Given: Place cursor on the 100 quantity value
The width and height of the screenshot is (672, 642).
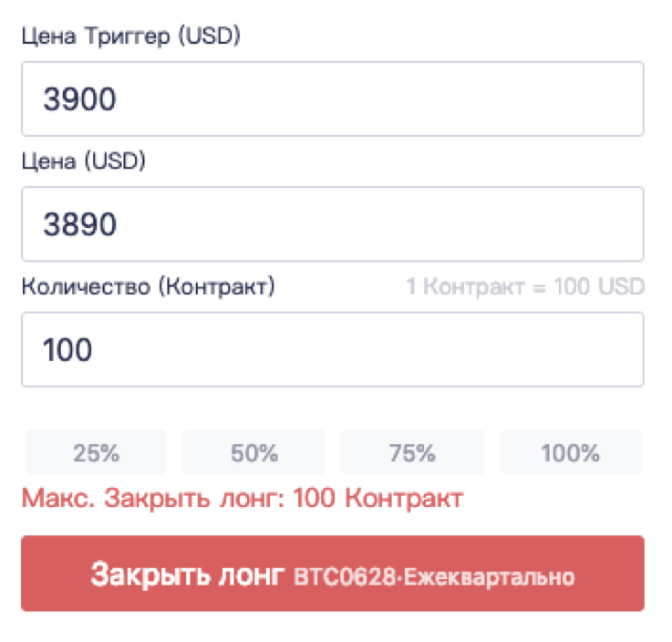Looking at the screenshot, I should click(x=67, y=349).
